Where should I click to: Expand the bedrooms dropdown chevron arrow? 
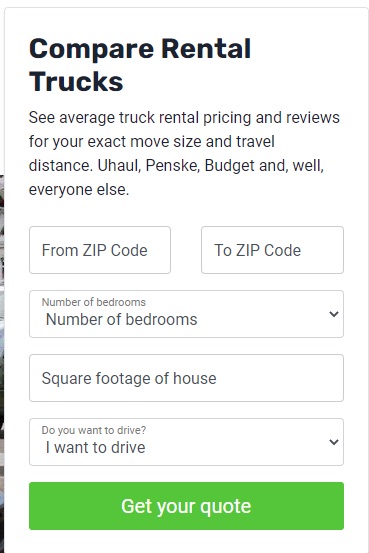tap(334, 314)
